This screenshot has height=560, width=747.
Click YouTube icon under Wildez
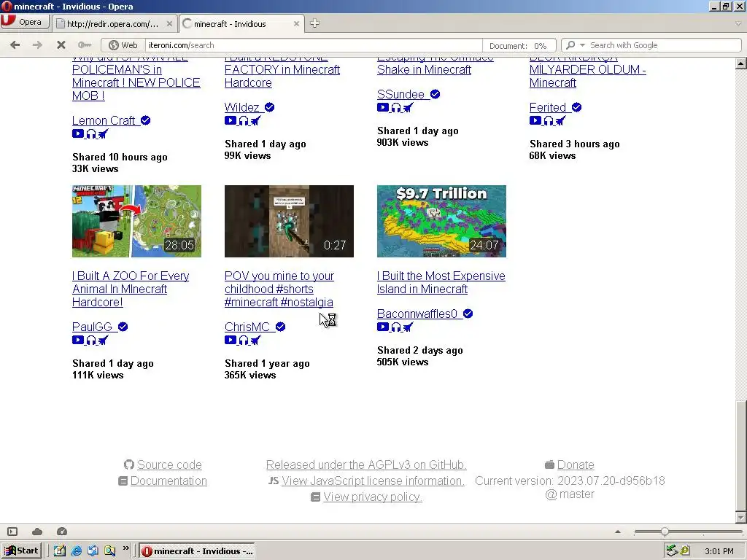(x=230, y=120)
